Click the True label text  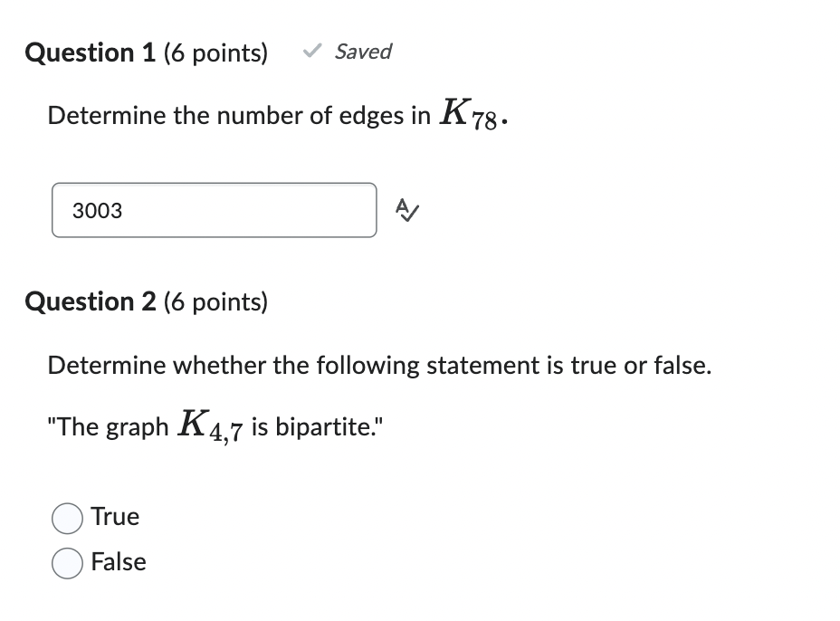[x=116, y=517]
